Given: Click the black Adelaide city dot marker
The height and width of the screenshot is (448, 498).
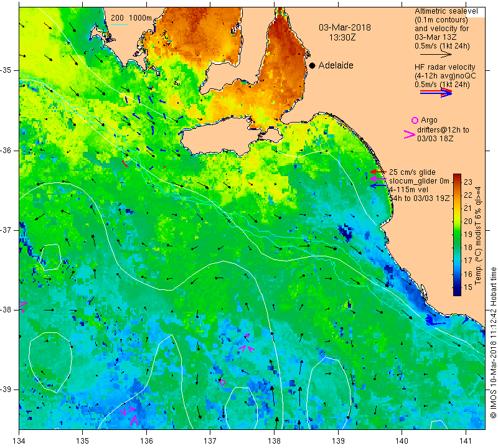Looking at the screenshot, I should (312, 65).
